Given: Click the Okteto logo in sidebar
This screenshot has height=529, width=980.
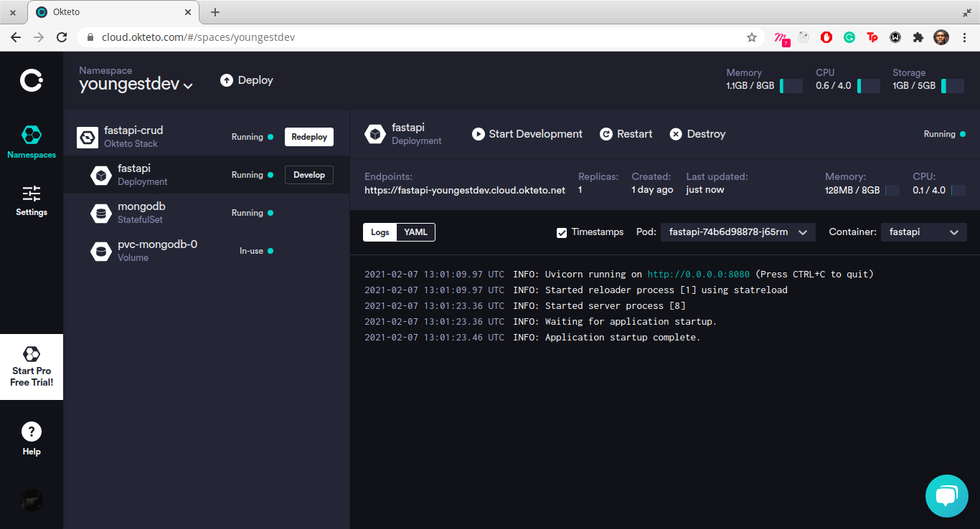Looking at the screenshot, I should tap(32, 80).
